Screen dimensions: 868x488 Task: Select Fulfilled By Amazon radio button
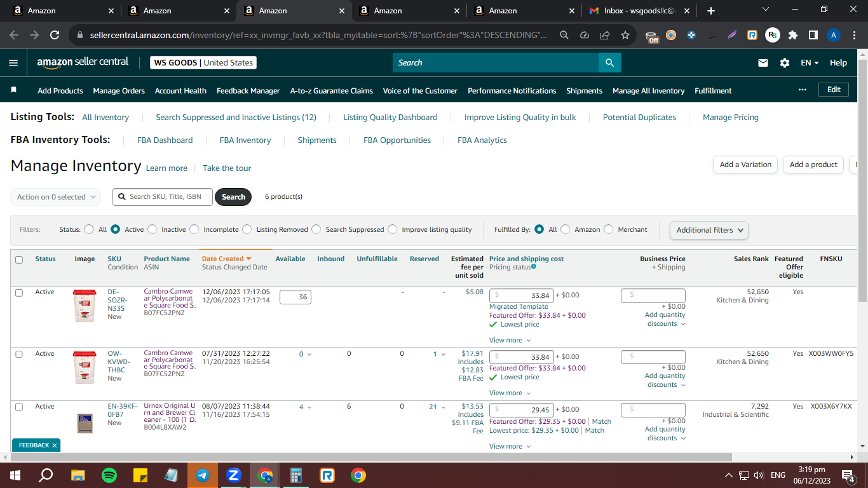click(x=565, y=229)
